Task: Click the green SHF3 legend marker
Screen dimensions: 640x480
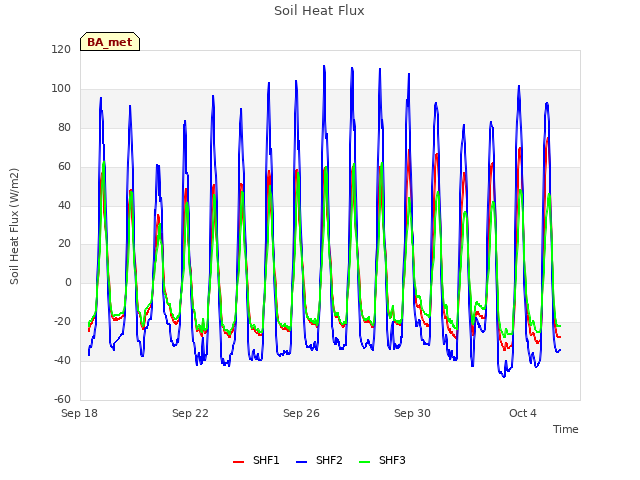Action: 364,462
